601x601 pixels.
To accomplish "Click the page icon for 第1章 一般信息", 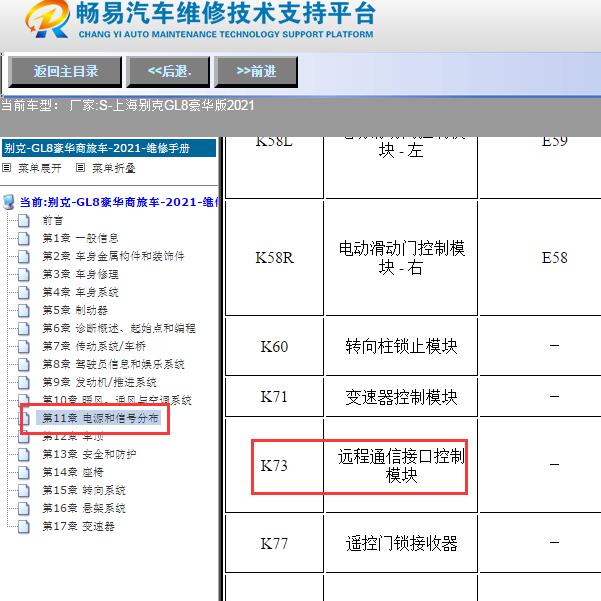I will click(x=24, y=238).
